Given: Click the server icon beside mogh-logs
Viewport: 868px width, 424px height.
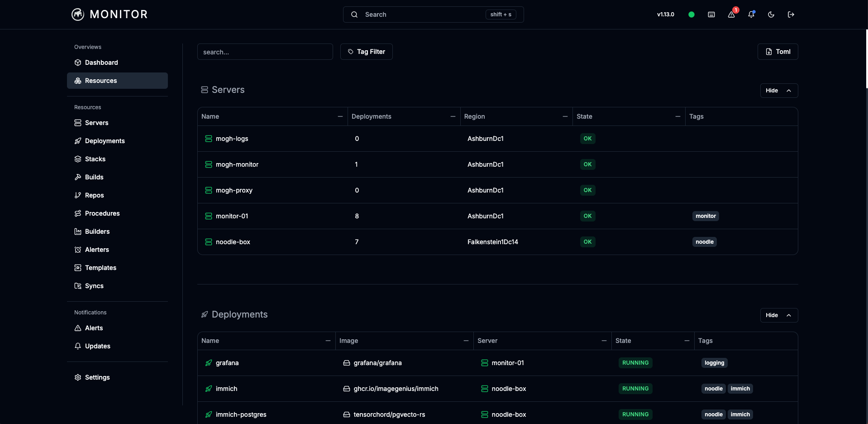Looking at the screenshot, I should tap(209, 139).
